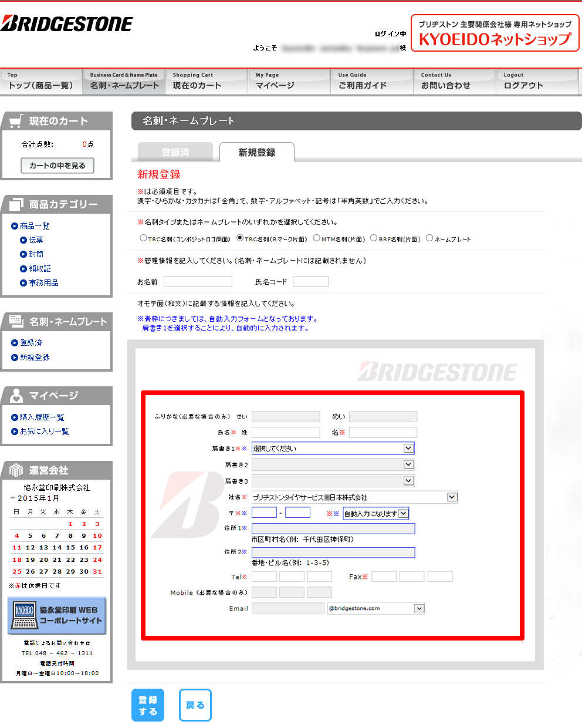Click the arrow icon beside 事務用品
The width and height of the screenshot is (582, 728).
click(23, 283)
